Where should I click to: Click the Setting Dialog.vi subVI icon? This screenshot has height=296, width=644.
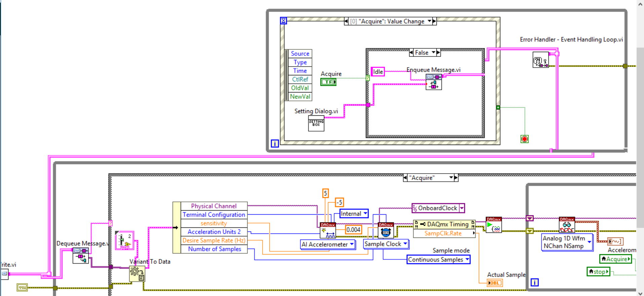[x=316, y=123]
